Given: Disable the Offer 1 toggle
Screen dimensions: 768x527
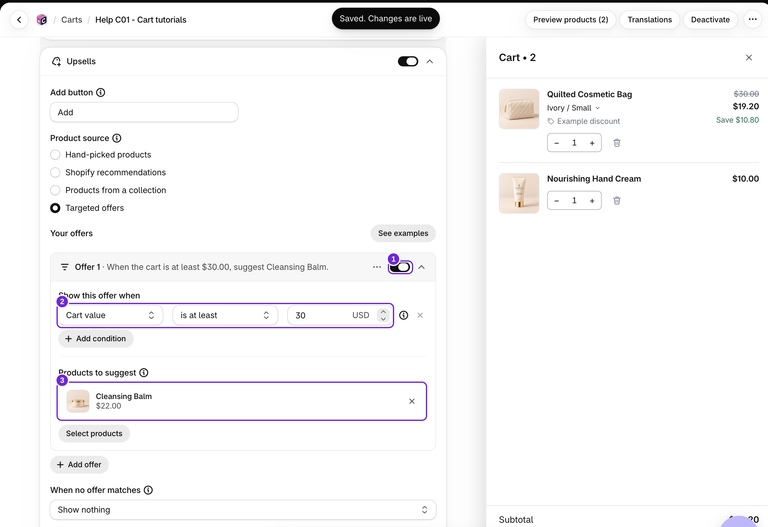Looking at the screenshot, I should [x=400, y=267].
